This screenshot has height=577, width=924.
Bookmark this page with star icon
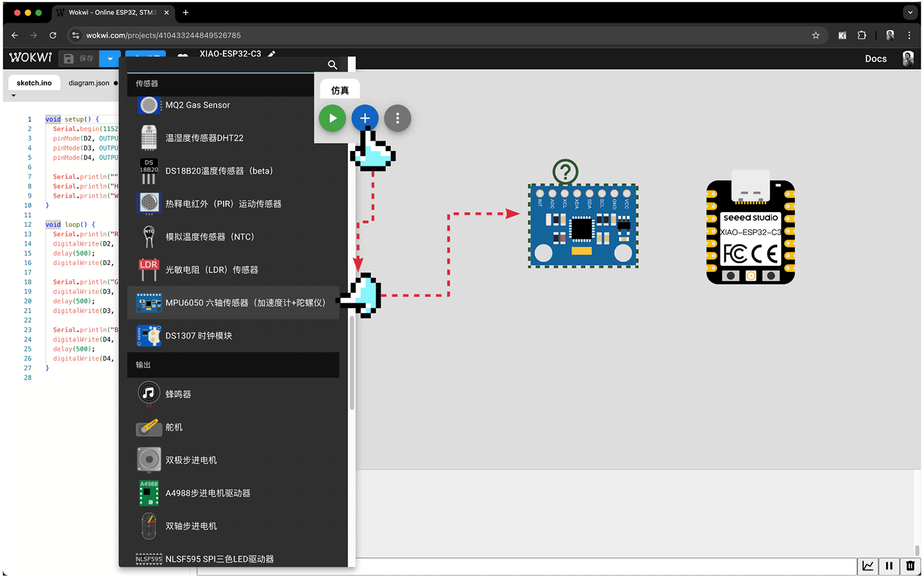click(816, 35)
